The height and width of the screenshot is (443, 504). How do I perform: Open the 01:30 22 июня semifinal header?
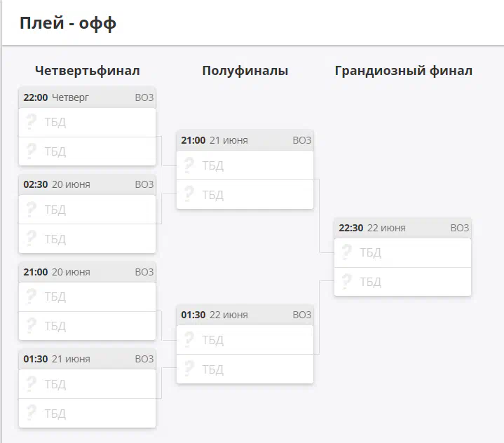[245, 315]
